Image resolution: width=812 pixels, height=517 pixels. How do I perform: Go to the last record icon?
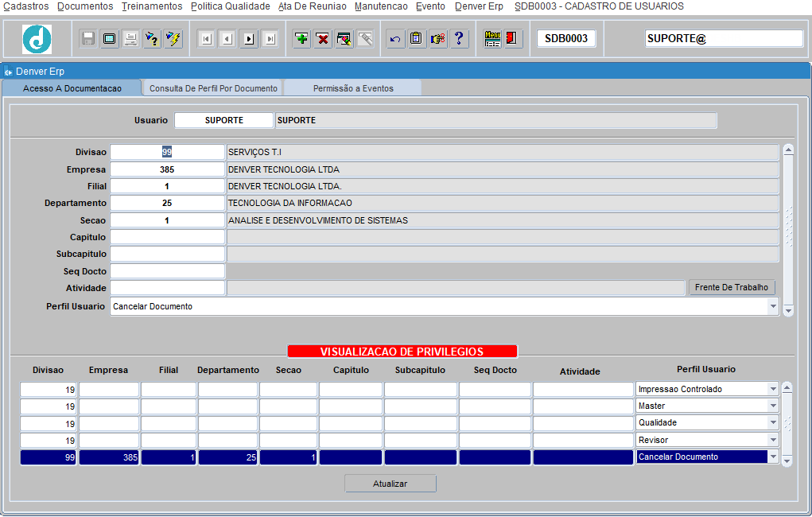(x=270, y=39)
